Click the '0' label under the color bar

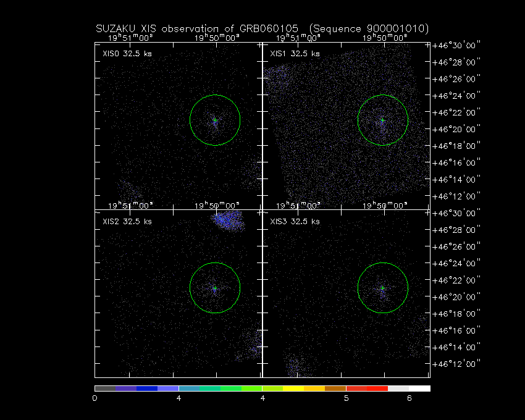[94, 398]
